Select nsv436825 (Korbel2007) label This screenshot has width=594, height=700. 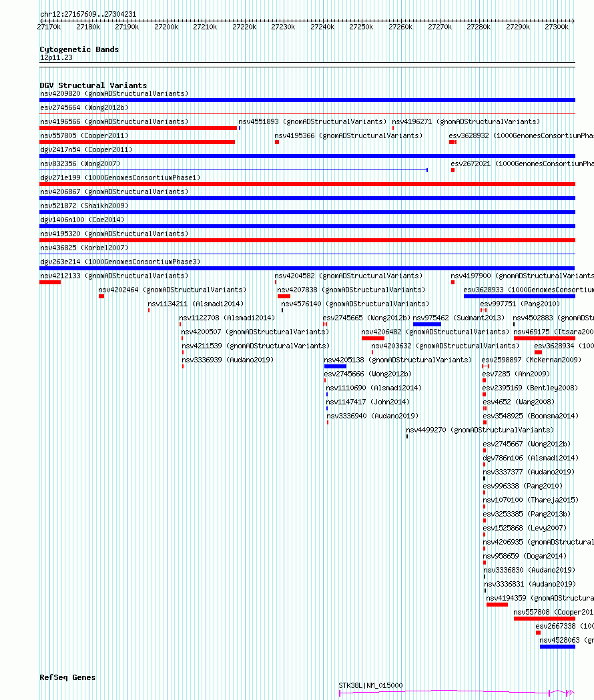pos(84,248)
